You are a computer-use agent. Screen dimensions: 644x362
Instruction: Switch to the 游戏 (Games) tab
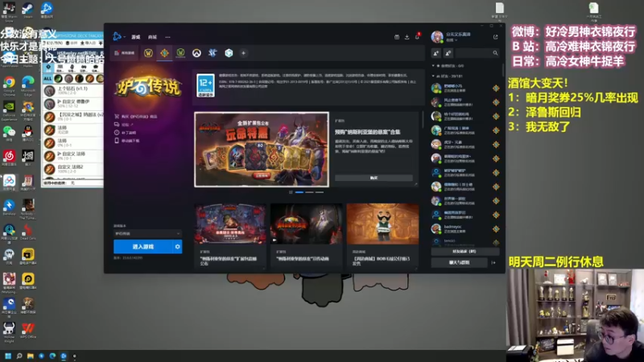pyautogui.click(x=136, y=37)
